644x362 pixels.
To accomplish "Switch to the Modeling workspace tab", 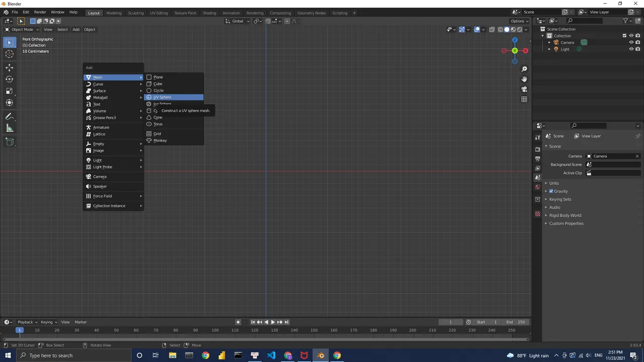I will pos(114,13).
